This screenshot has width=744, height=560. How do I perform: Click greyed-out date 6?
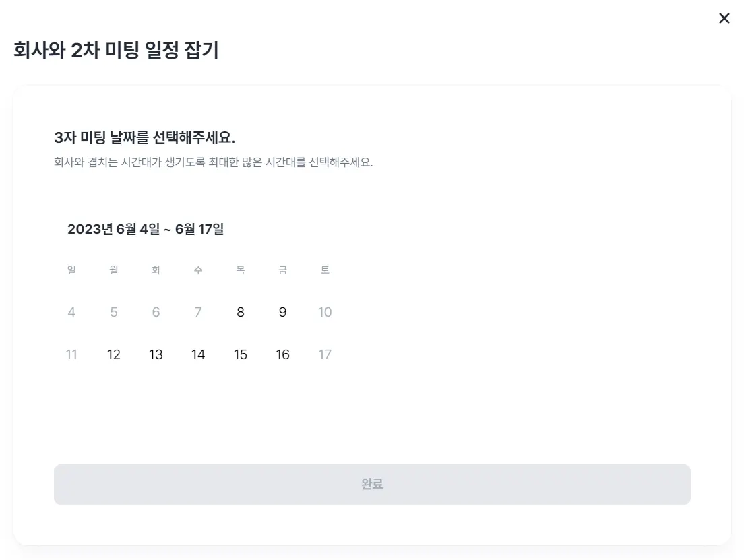point(156,313)
